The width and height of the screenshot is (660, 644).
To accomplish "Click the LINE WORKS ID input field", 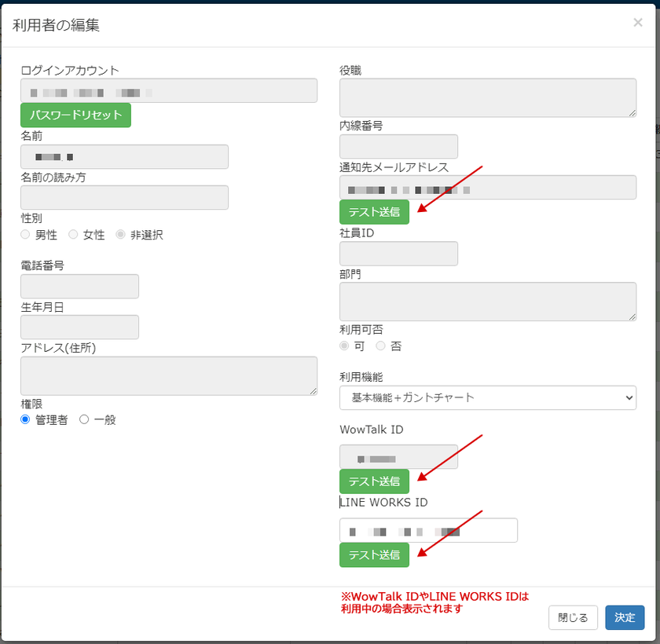I will pos(428,530).
